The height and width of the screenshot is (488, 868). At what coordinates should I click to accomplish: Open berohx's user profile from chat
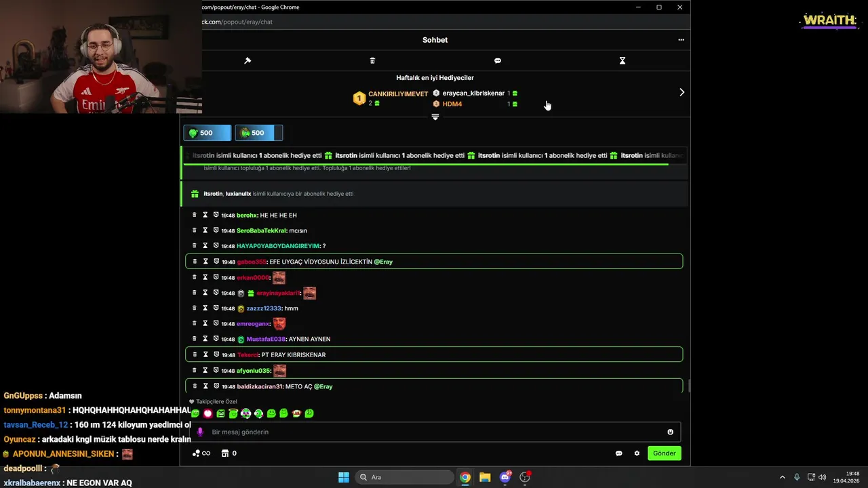(x=246, y=216)
